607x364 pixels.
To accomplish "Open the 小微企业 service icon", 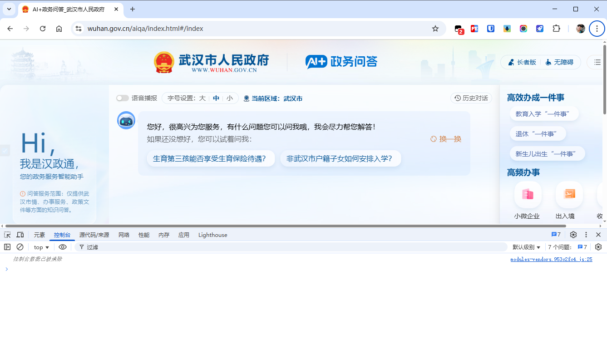I will click(x=528, y=194).
